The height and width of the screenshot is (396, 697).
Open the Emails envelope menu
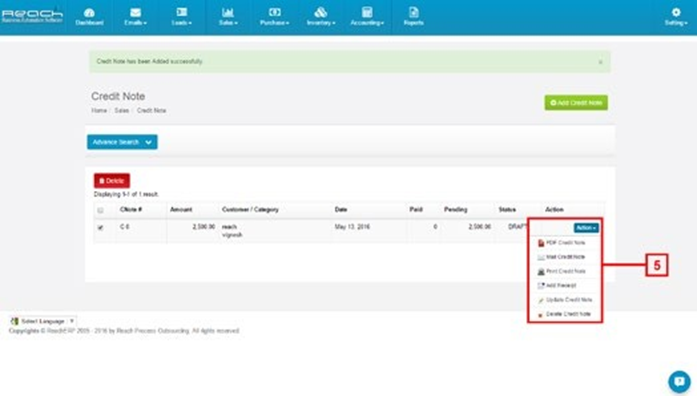pyautogui.click(x=136, y=17)
